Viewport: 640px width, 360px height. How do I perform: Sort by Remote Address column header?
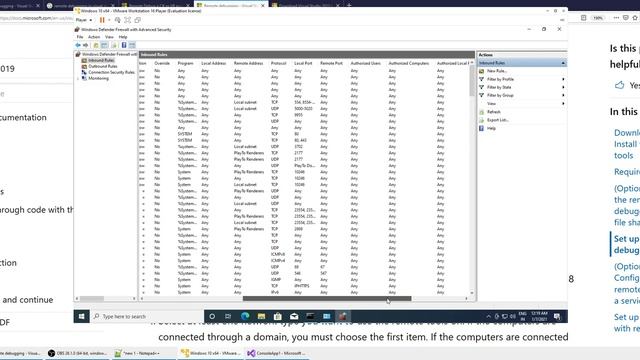pos(249,63)
